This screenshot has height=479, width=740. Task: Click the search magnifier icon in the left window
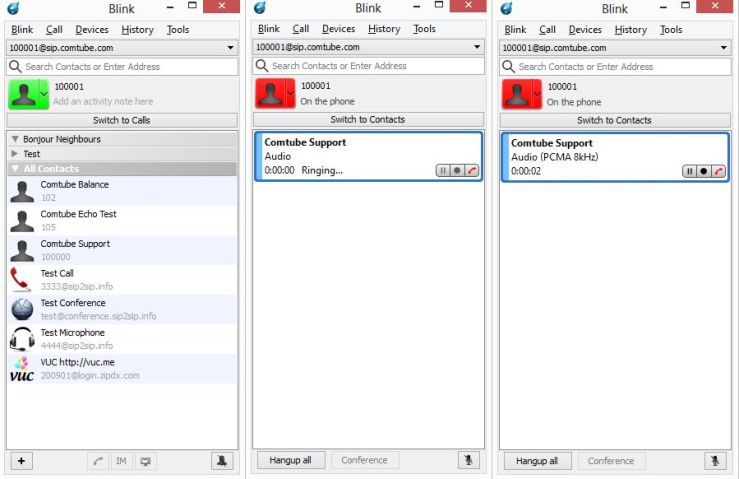[16, 67]
